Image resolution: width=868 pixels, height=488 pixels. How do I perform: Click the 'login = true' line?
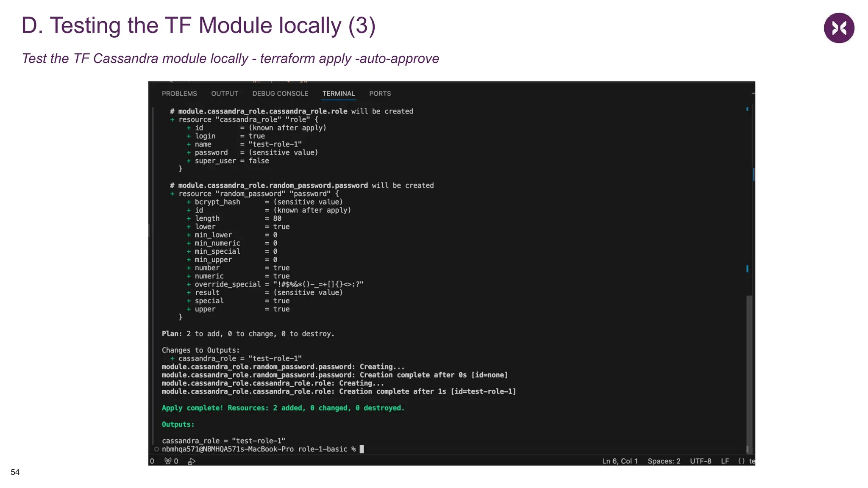225,136
